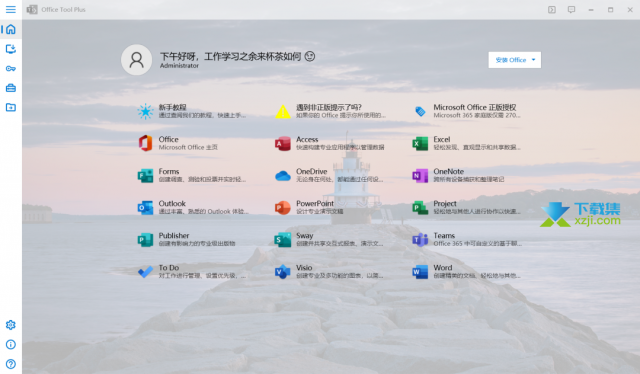Click the Excel app icon

pos(420,143)
